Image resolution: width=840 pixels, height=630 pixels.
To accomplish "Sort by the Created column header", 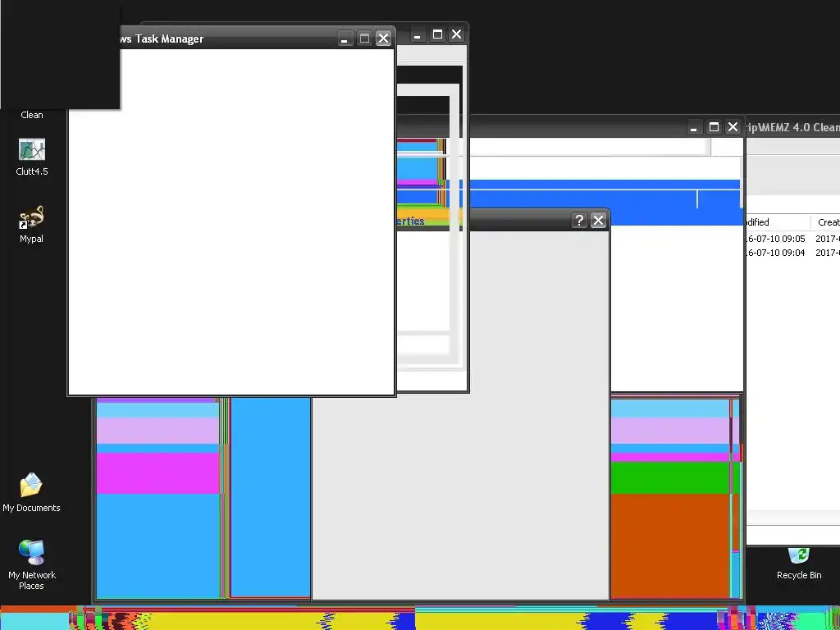I will 825,222.
